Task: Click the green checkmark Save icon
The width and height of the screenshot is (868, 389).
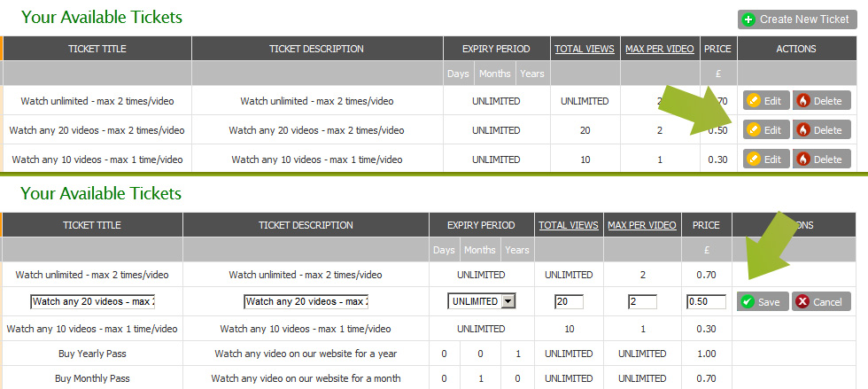Action: [x=748, y=302]
